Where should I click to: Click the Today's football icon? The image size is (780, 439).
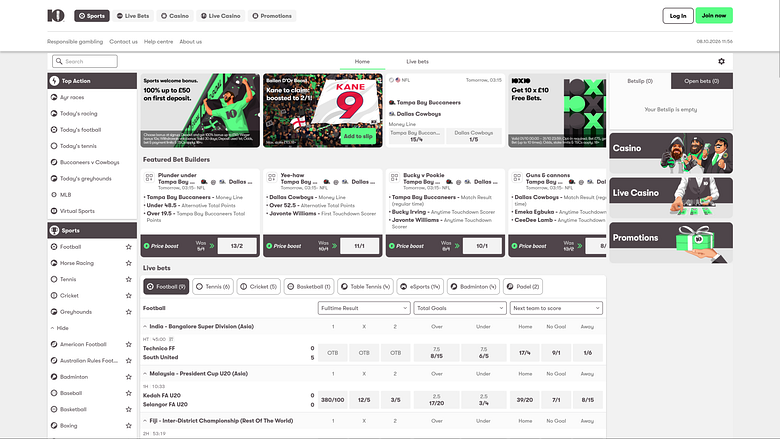pos(54,130)
